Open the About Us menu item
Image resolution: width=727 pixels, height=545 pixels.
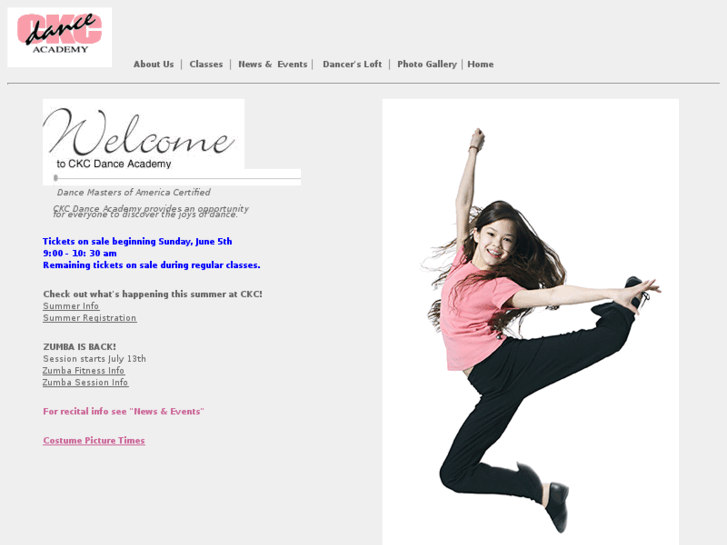click(153, 64)
